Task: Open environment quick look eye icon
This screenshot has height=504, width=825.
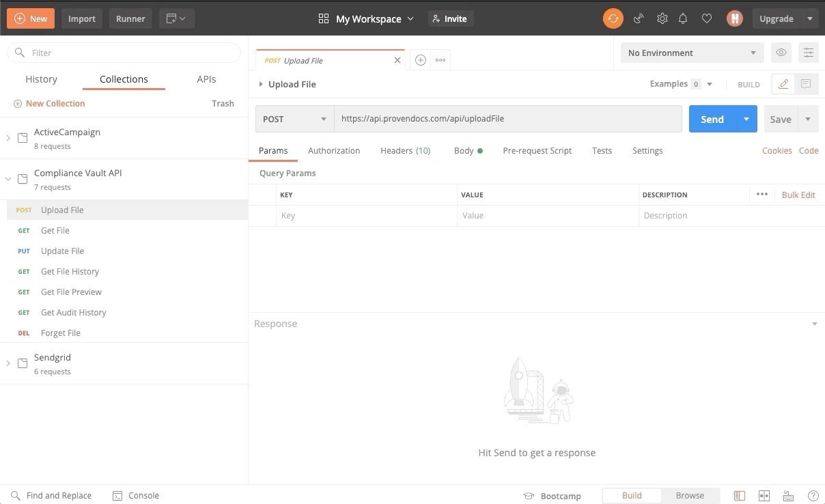Action: [x=781, y=53]
